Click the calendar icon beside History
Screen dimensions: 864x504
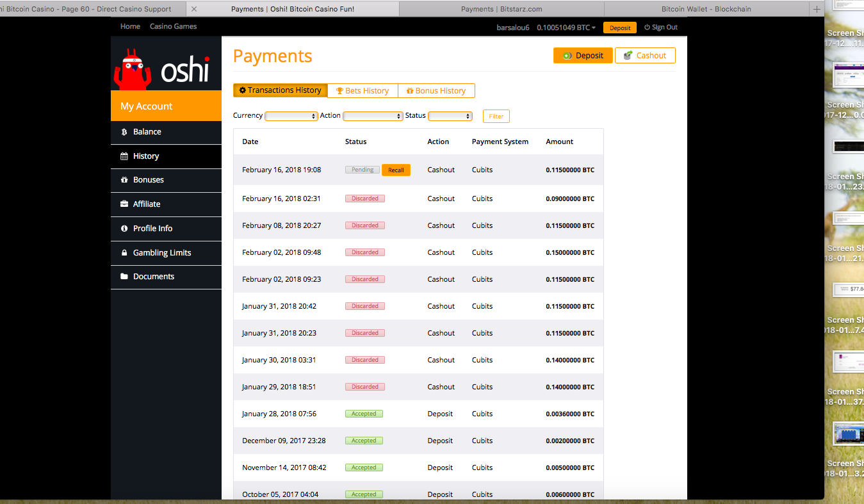point(124,156)
